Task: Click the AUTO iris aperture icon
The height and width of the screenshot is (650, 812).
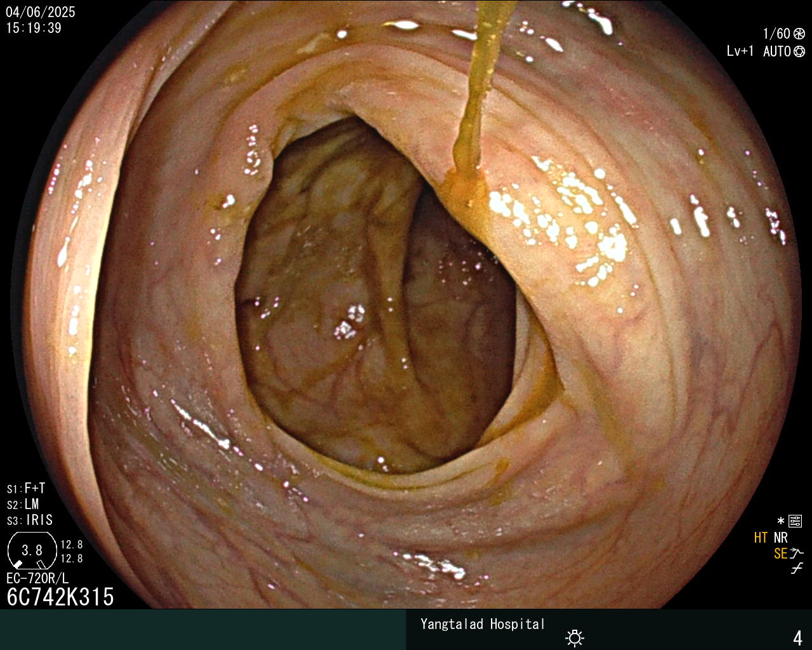Action: click(799, 51)
